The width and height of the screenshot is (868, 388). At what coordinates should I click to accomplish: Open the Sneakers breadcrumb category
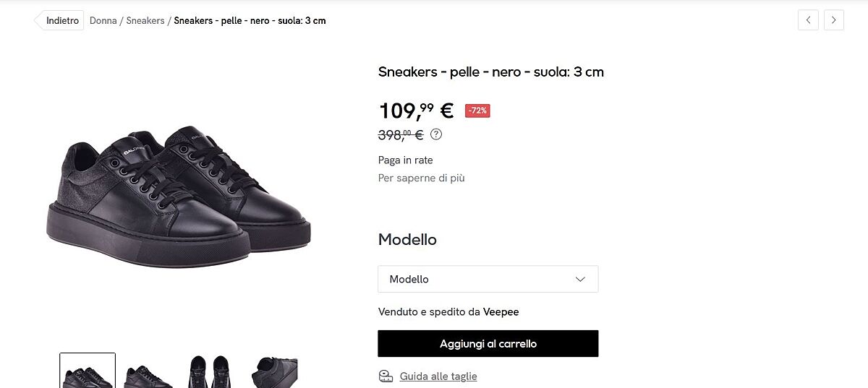[145, 21]
